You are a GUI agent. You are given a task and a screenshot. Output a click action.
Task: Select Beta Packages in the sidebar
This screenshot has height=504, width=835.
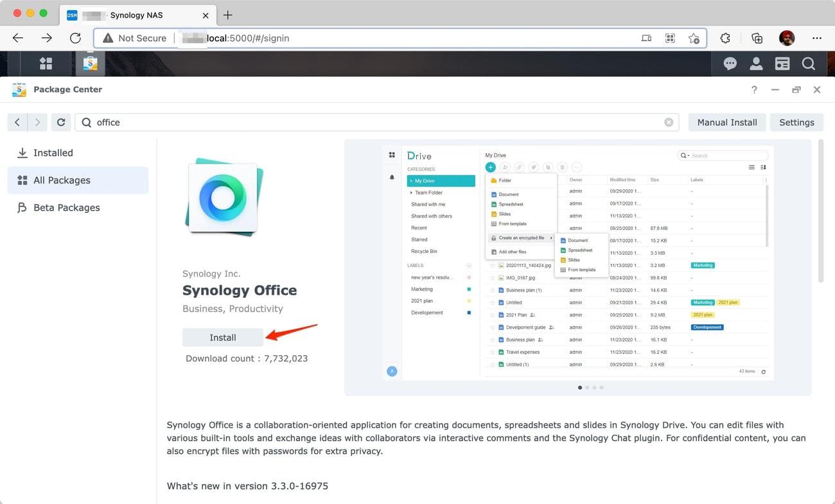(x=66, y=207)
